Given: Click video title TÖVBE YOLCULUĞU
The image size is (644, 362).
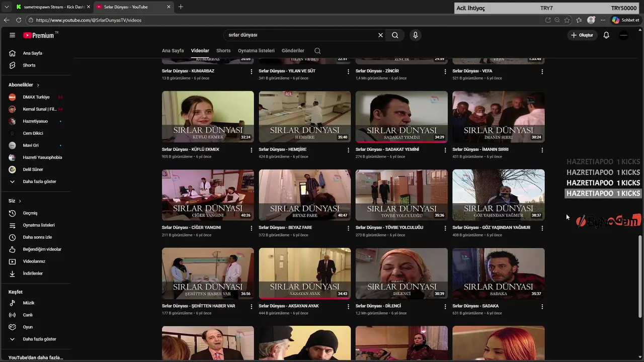Looking at the screenshot, I should pyautogui.click(x=389, y=228).
